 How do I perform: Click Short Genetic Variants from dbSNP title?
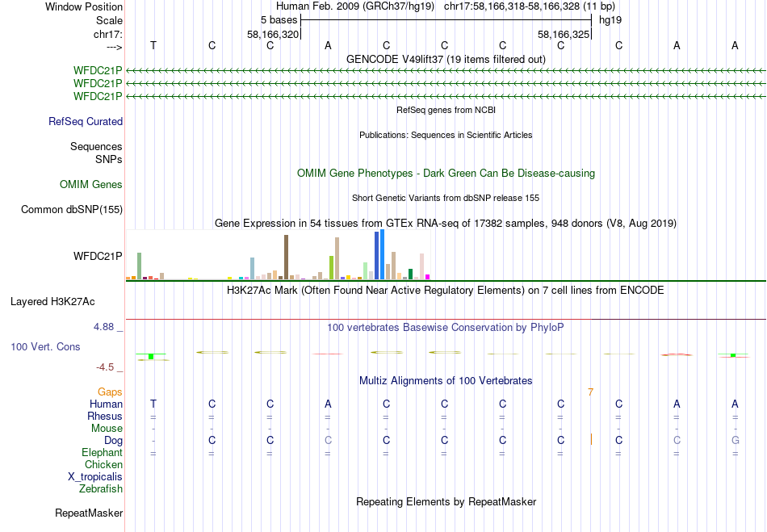point(446,198)
